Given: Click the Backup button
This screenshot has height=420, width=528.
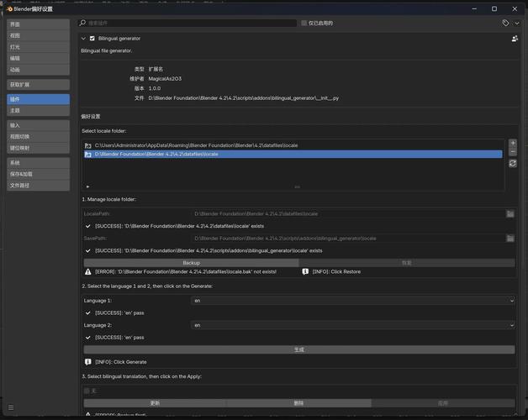Looking at the screenshot, I should pos(191,263).
